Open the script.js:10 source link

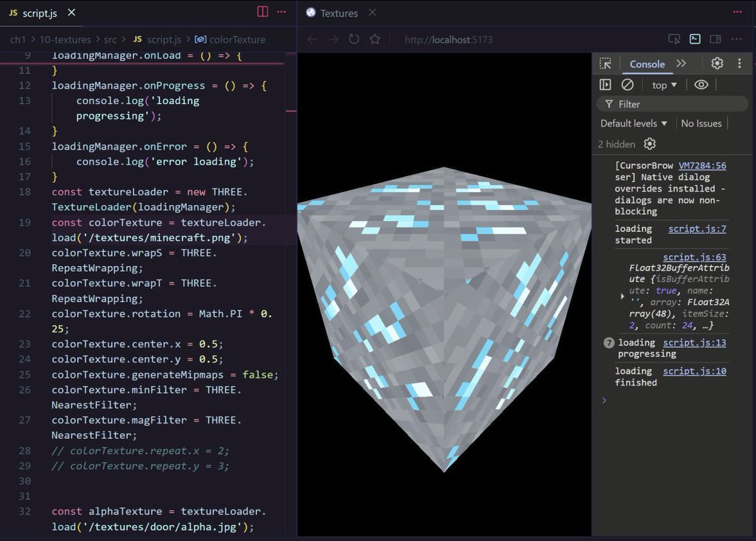pos(694,371)
